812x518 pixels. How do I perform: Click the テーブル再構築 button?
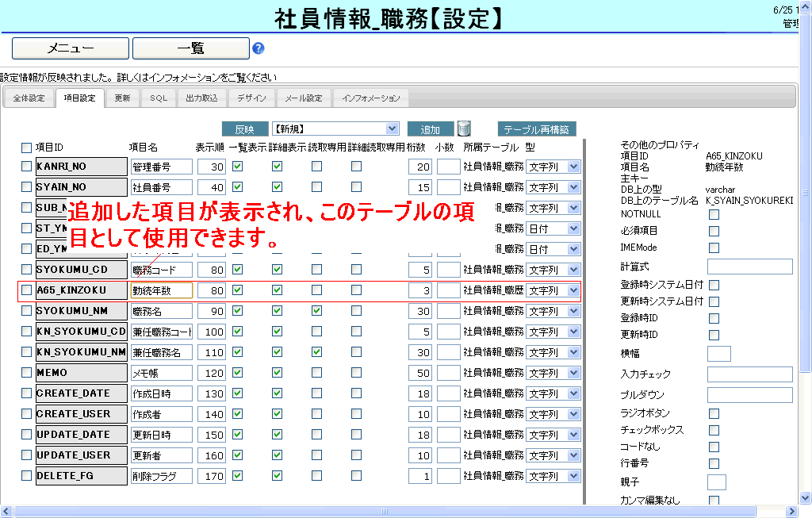[x=537, y=129]
